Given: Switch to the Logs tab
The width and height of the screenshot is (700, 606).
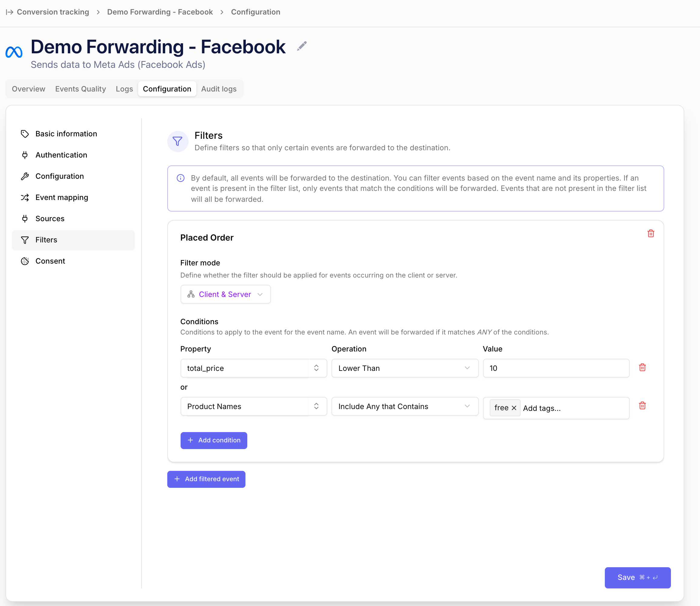Looking at the screenshot, I should tap(124, 89).
